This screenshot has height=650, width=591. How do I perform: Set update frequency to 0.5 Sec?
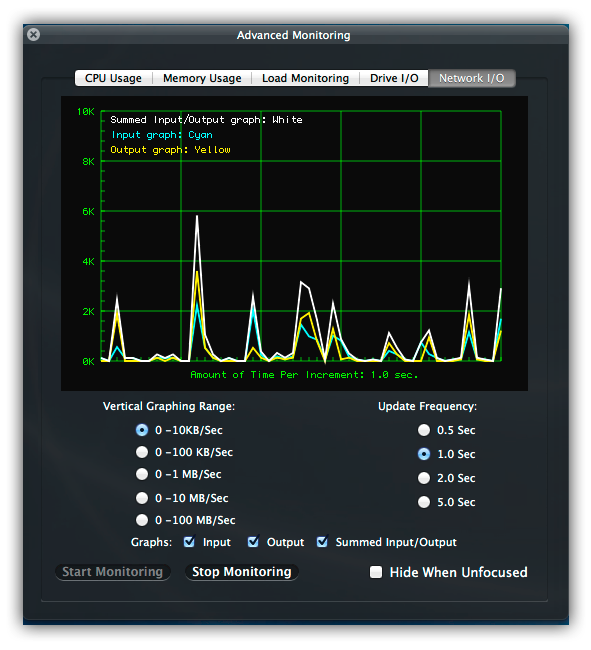[x=424, y=430]
